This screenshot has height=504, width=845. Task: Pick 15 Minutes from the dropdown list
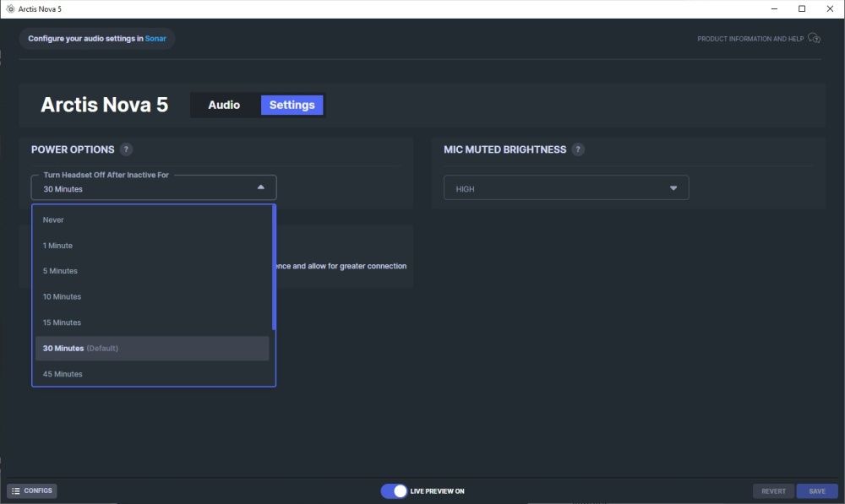[x=152, y=322]
